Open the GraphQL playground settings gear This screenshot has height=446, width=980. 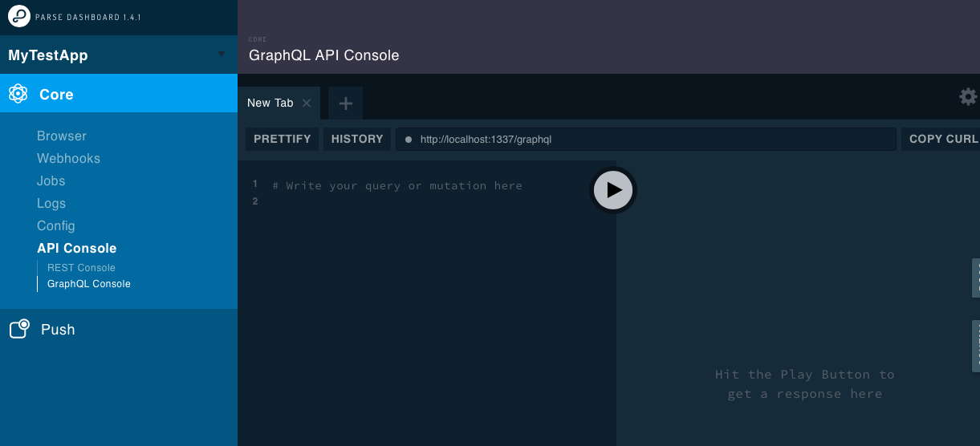[x=968, y=97]
